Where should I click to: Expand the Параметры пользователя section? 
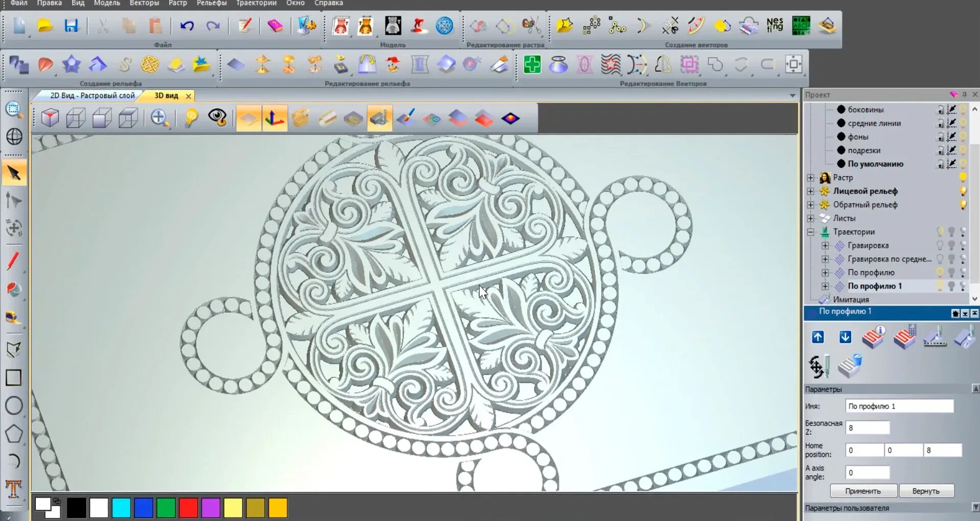(975, 508)
